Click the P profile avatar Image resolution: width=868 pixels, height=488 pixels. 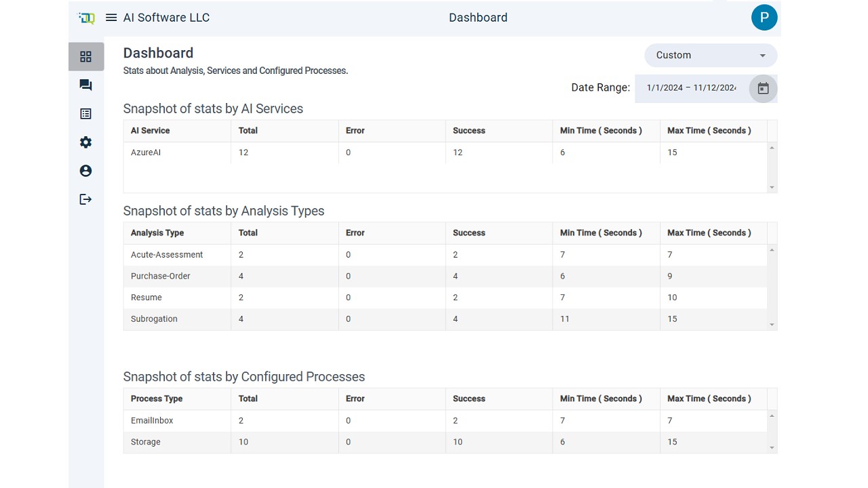tap(764, 18)
